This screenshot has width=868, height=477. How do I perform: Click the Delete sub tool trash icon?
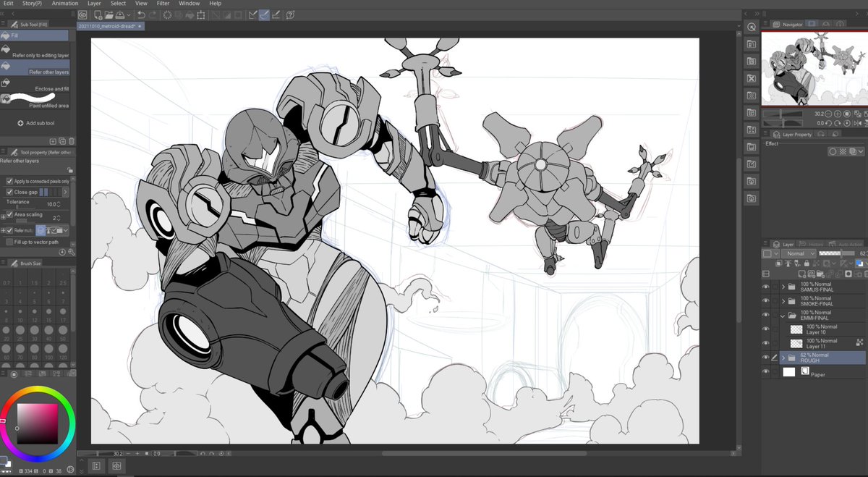[x=71, y=140]
